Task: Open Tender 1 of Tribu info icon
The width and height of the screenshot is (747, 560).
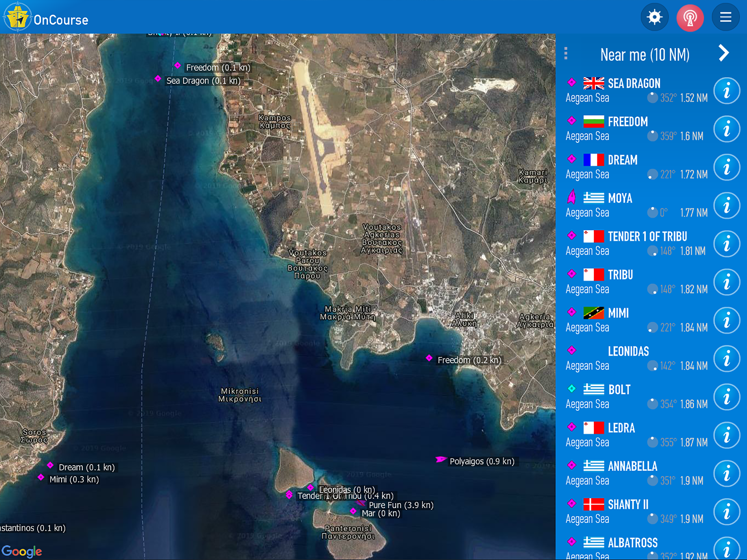Action: pyautogui.click(x=726, y=244)
